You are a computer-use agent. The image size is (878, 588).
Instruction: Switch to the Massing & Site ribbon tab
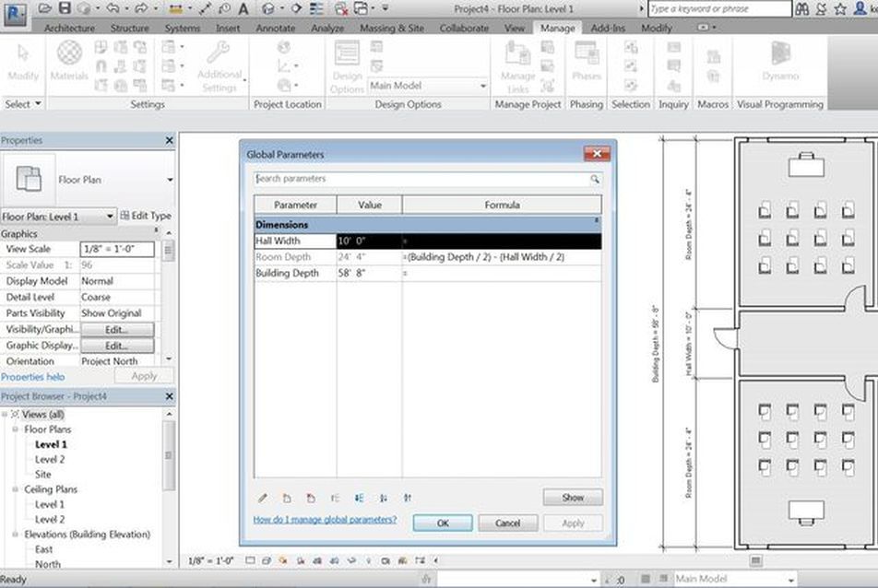[391, 28]
